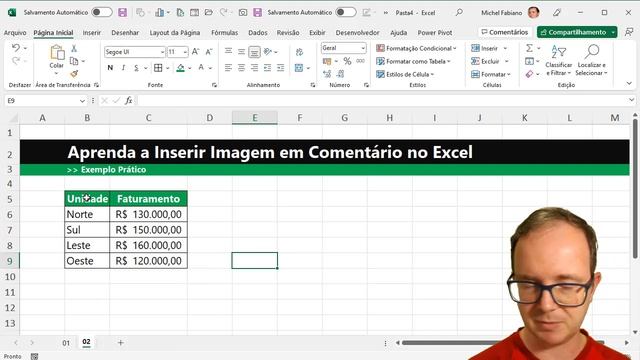Apply bold with the N button
This screenshot has height=360, width=640.
[x=110, y=68]
